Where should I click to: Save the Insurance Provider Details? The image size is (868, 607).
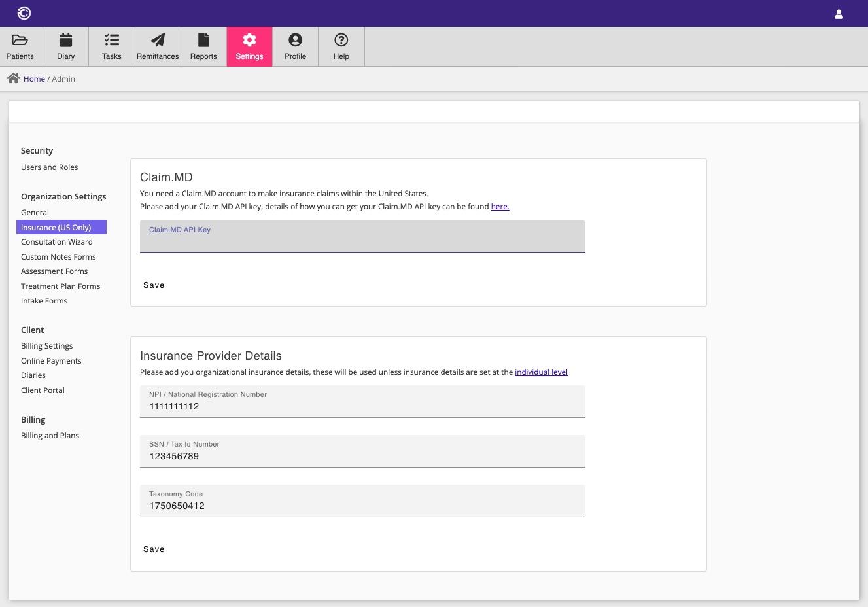[x=154, y=549]
